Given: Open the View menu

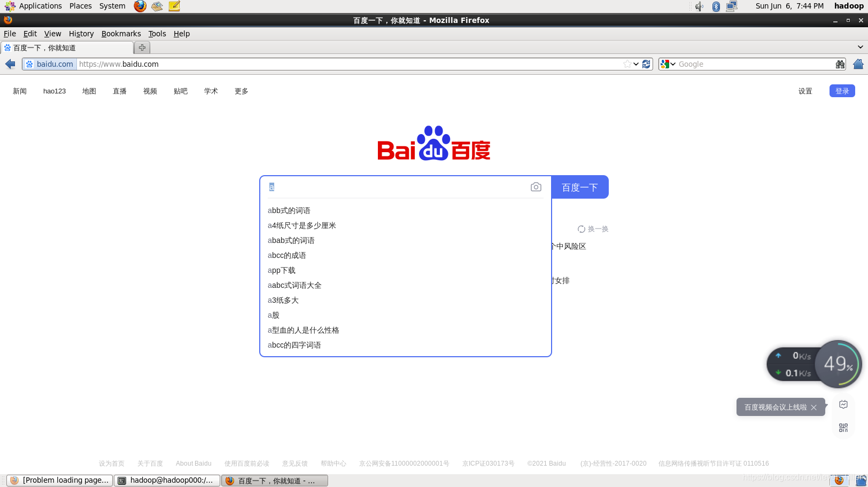Looking at the screenshot, I should pos(52,34).
